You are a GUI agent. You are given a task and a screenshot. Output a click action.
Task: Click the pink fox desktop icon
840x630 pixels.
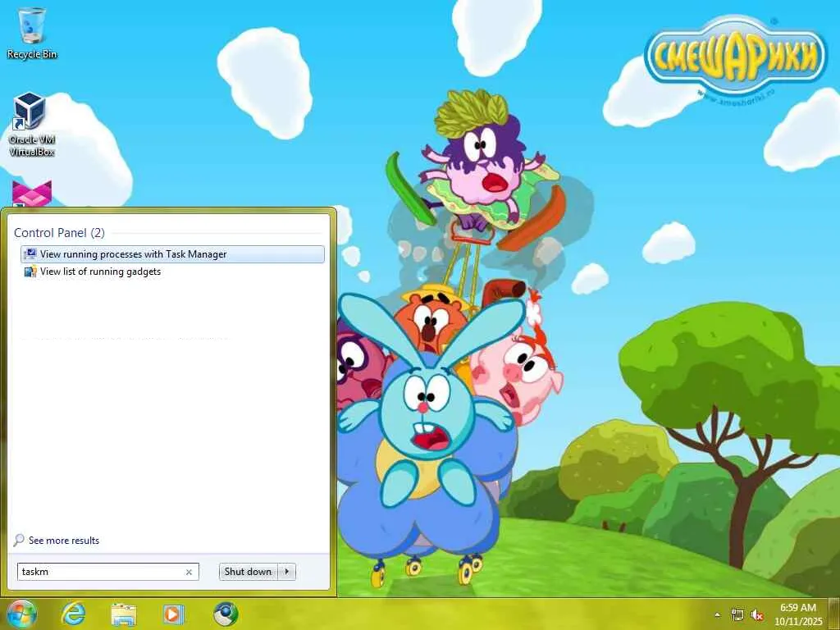32,194
